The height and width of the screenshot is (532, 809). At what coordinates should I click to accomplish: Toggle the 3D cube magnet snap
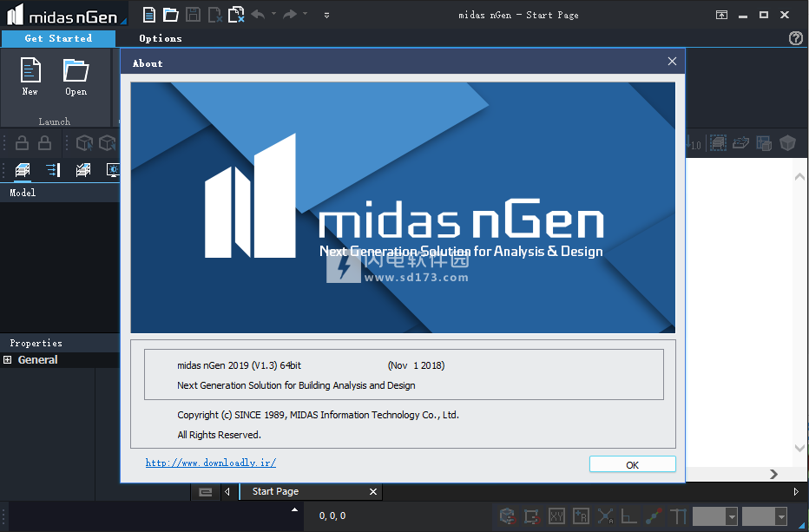[x=508, y=516]
